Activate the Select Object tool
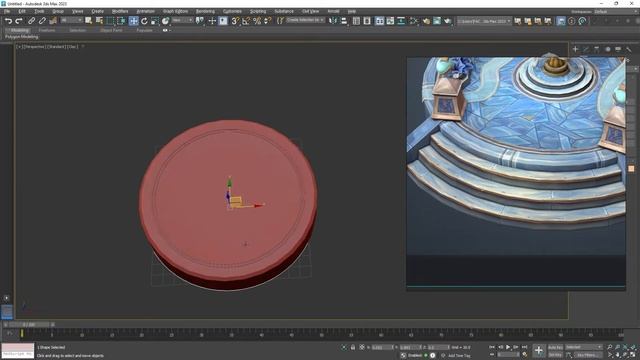640x360 pixels. coord(89,21)
